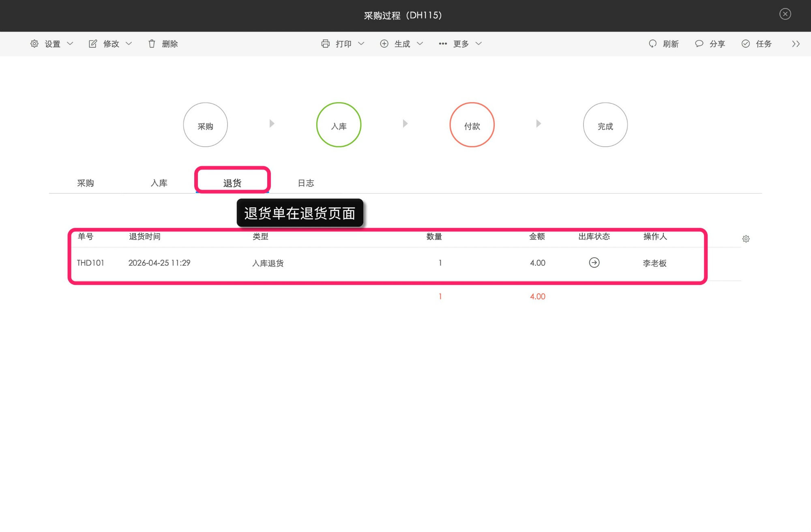The width and height of the screenshot is (811, 532).
Task: Open the 修改 dropdown chevron
Action: coord(129,44)
